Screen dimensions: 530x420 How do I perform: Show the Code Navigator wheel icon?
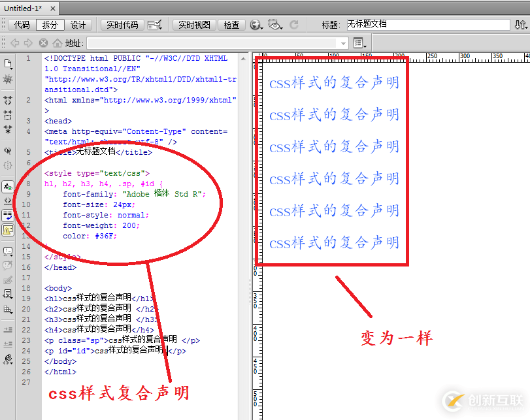coord(8,80)
